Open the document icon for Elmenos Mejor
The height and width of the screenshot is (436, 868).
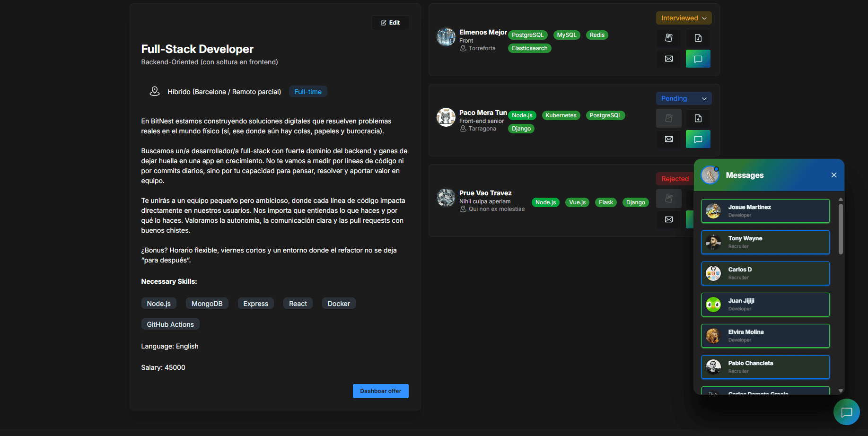[668, 38]
